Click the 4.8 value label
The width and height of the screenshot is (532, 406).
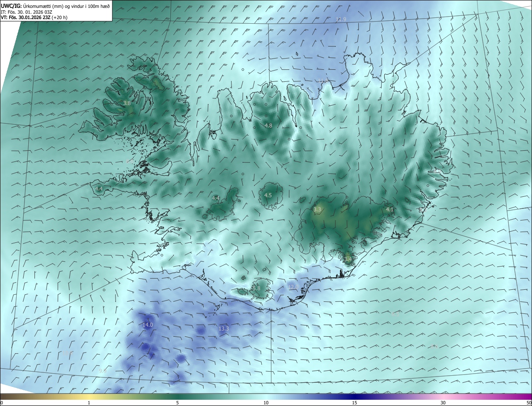[x=268, y=125]
